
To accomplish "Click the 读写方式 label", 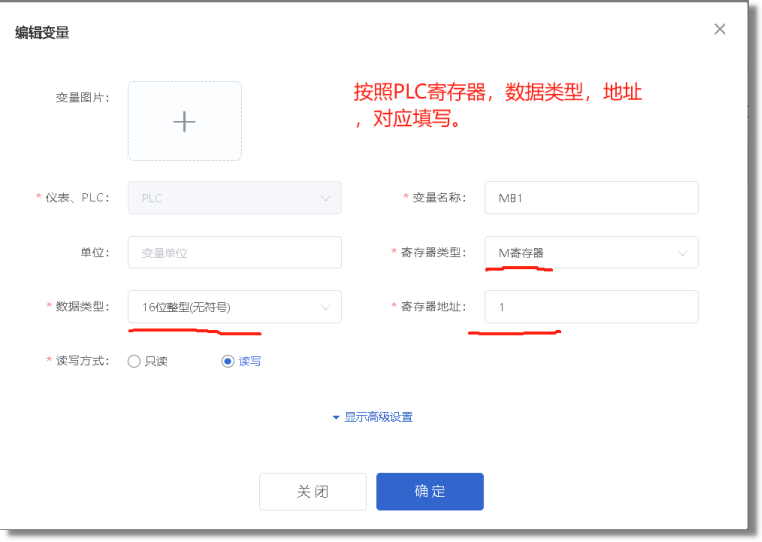I will tap(82, 361).
